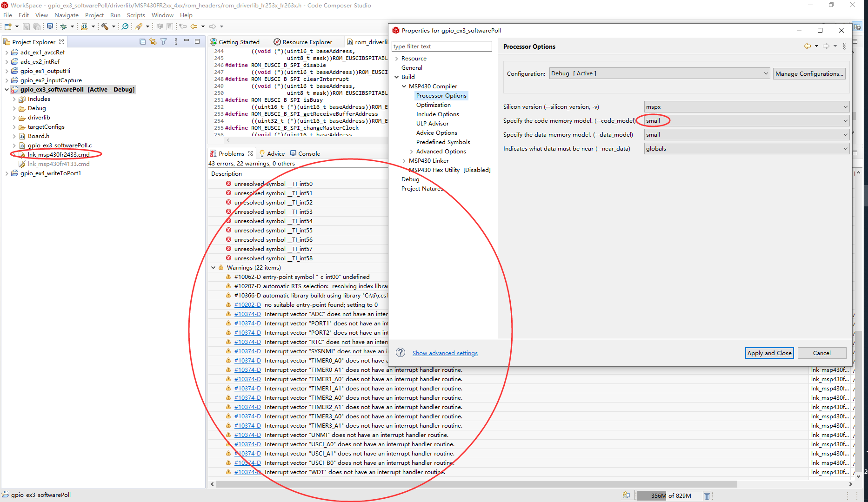Click Apply and Close button
Image resolution: width=868 pixels, height=502 pixels.
pos(769,353)
